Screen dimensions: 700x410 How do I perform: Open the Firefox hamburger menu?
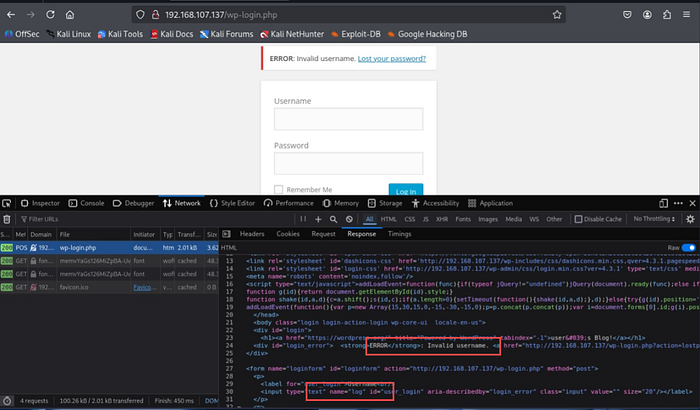[x=686, y=15]
